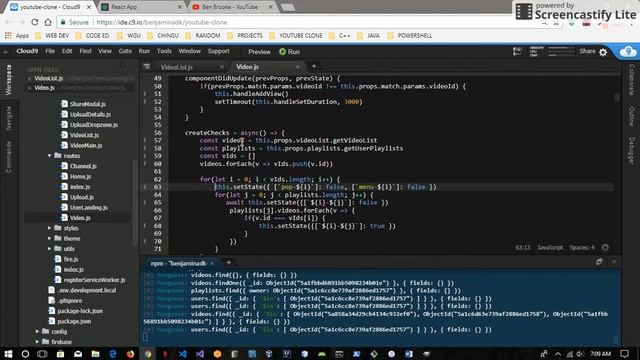640x360 pixels.
Task: Open the Debugger right panel
Action: coord(631,151)
